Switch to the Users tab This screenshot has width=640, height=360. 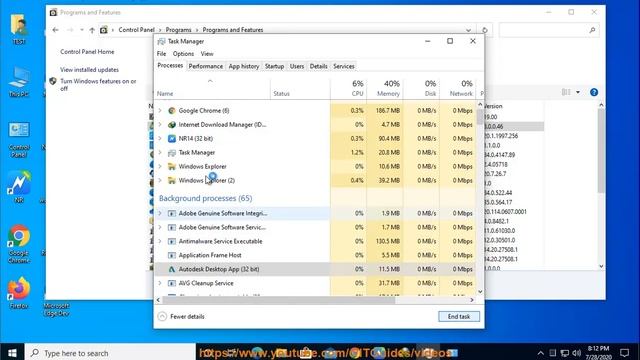click(297, 66)
